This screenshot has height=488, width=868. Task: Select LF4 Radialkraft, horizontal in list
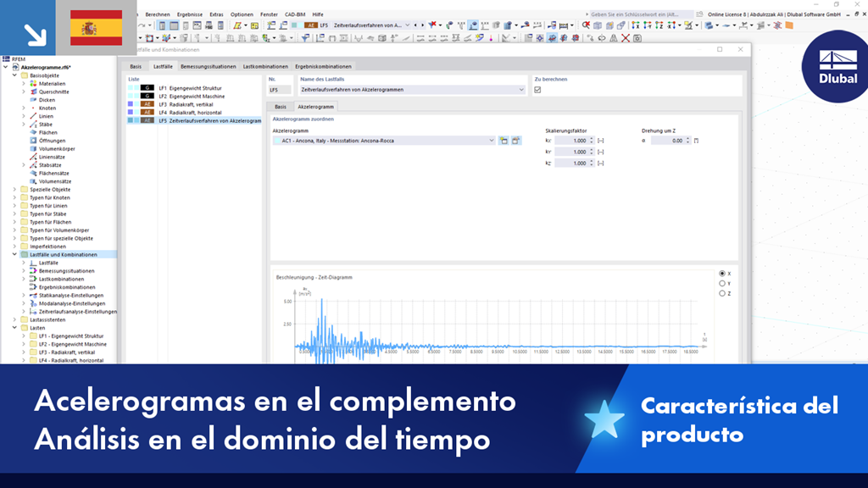pyautogui.click(x=194, y=113)
